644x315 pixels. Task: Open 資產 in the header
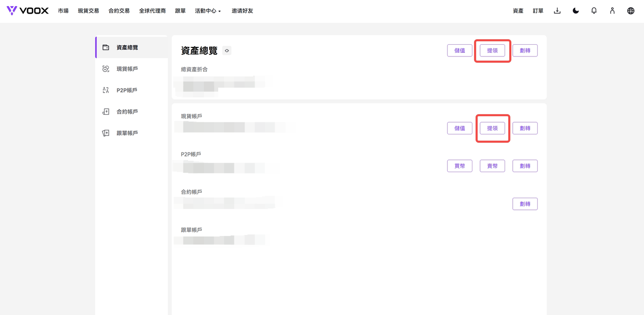point(518,11)
